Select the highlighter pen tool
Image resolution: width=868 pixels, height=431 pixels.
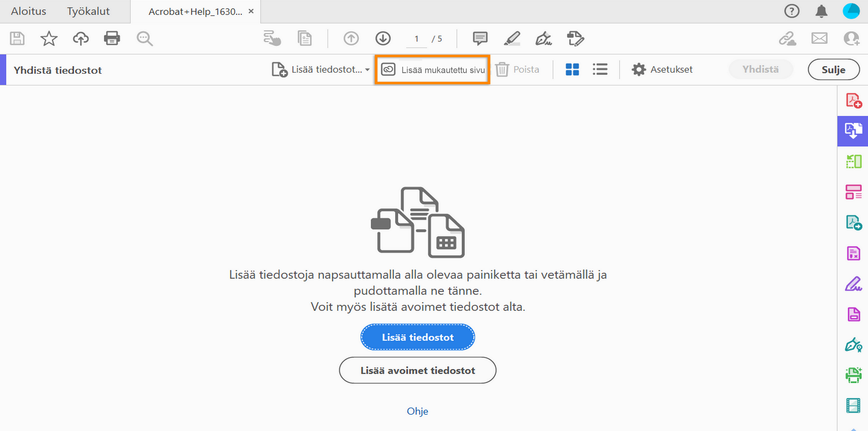tap(512, 38)
